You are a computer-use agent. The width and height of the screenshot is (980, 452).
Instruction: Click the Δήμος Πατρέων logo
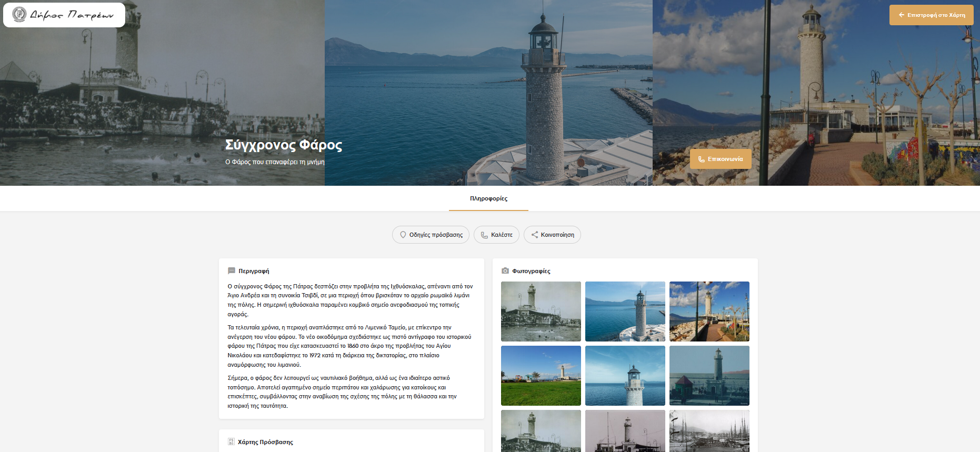(x=64, y=15)
